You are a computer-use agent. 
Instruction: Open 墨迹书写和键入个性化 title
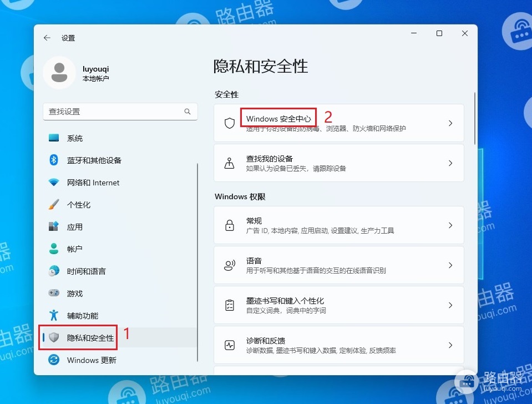(x=285, y=301)
